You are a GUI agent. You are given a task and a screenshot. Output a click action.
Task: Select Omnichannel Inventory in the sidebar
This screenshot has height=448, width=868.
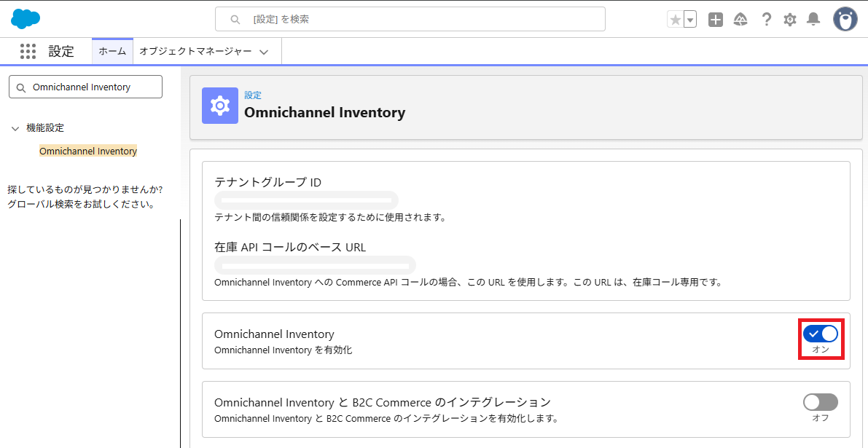[x=88, y=152]
